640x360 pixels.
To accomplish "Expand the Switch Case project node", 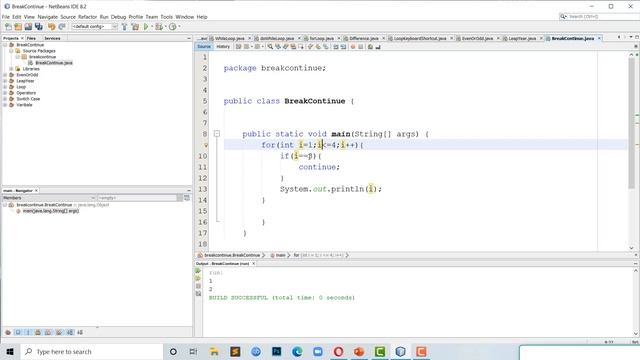I will click(5, 99).
